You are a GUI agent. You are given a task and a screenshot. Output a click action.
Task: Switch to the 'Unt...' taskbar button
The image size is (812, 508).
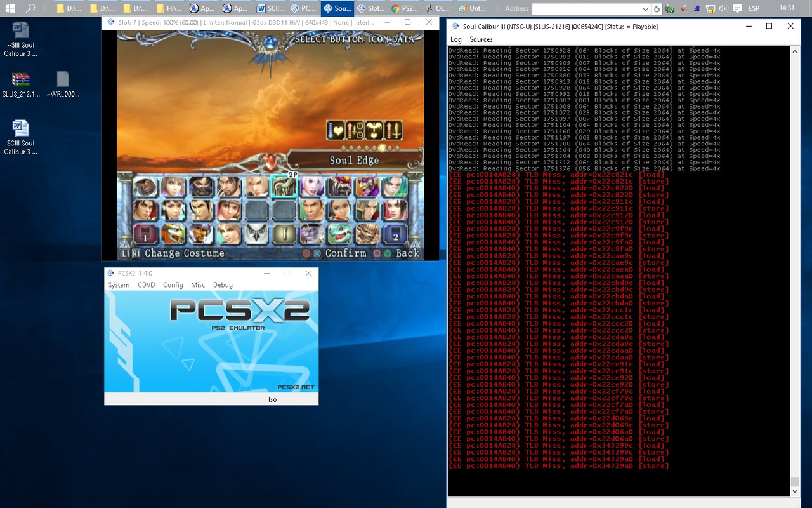click(x=472, y=8)
